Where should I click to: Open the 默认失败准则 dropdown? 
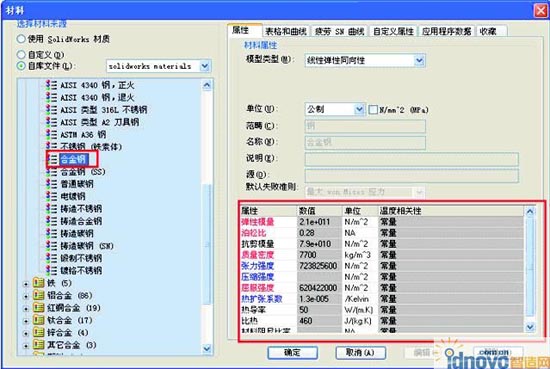[x=419, y=192]
